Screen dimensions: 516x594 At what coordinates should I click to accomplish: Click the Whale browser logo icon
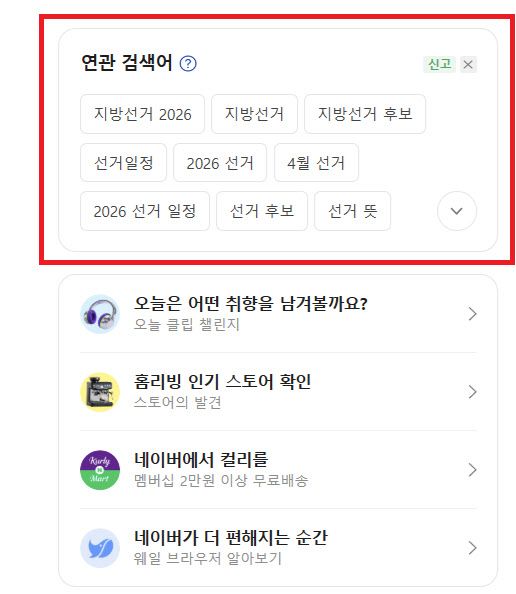point(100,548)
